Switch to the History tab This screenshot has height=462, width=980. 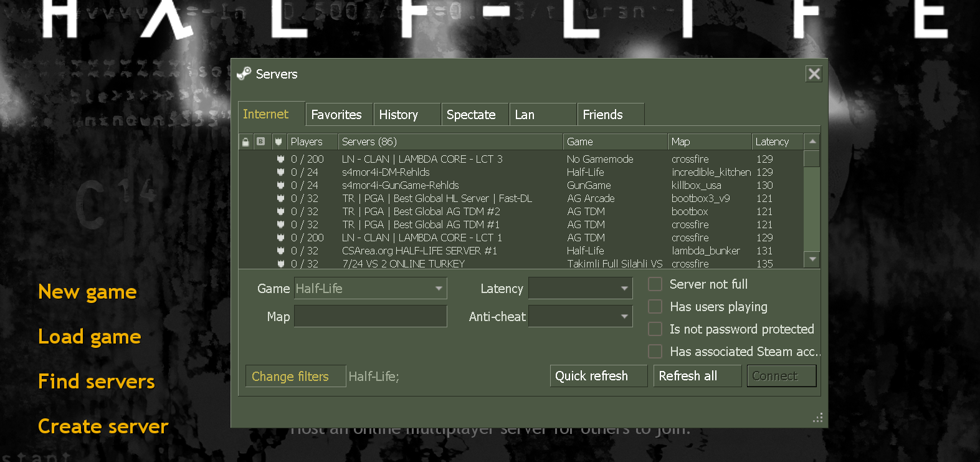pos(407,115)
